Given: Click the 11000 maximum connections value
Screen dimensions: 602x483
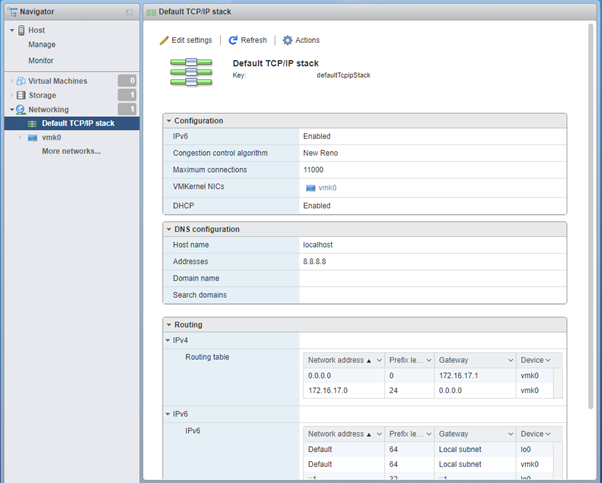Looking at the screenshot, I should (x=313, y=170).
